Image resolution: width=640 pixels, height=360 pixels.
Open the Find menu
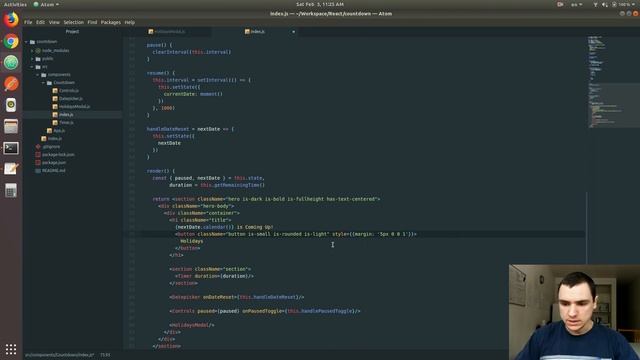92,22
